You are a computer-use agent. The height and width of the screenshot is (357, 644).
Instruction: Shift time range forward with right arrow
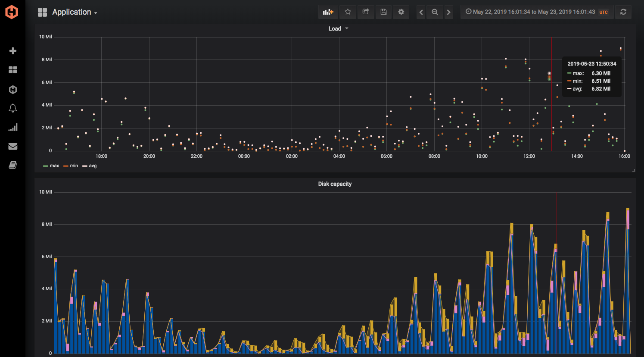tap(448, 12)
